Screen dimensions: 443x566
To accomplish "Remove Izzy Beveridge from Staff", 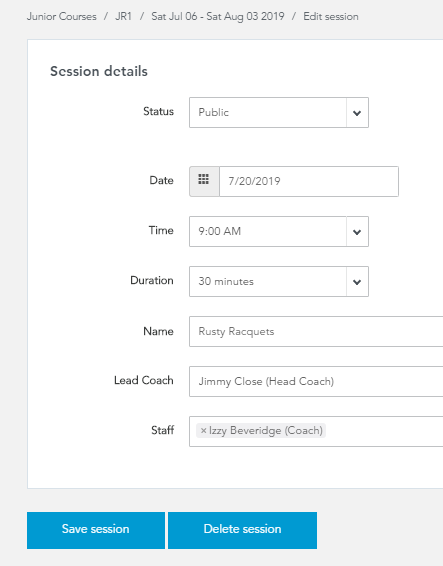I will click(203, 431).
